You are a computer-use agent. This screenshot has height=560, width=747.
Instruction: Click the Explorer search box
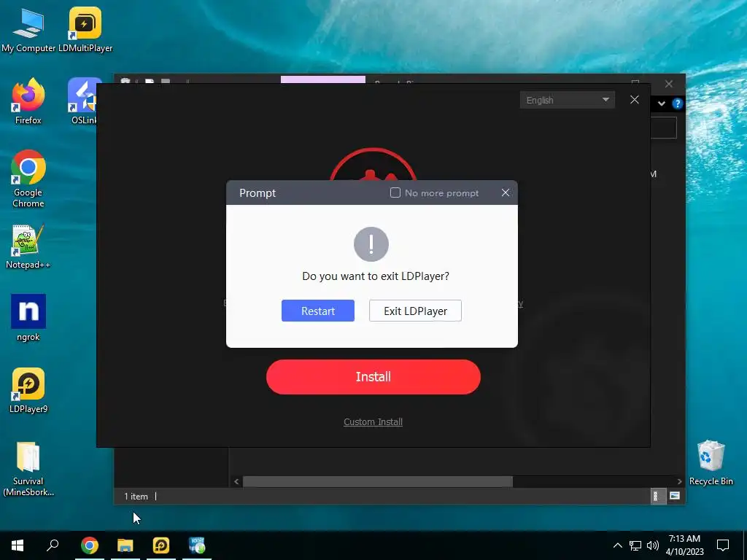pyautogui.click(x=664, y=128)
